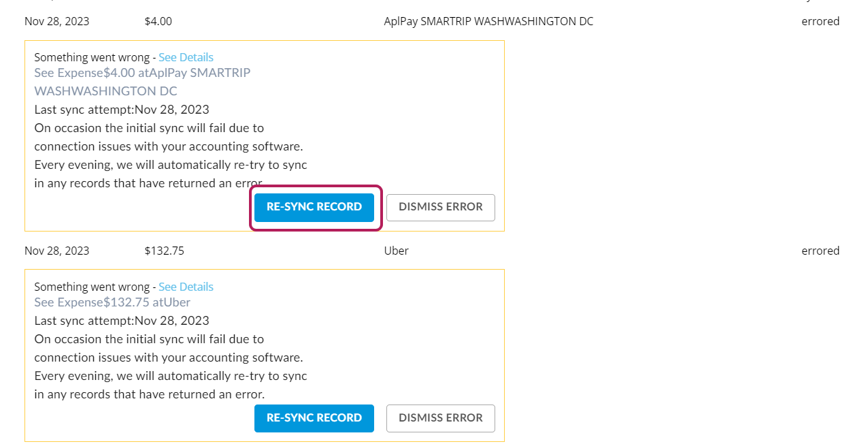
Task: Re-sync the $132.75 Uber record
Action: click(x=314, y=418)
